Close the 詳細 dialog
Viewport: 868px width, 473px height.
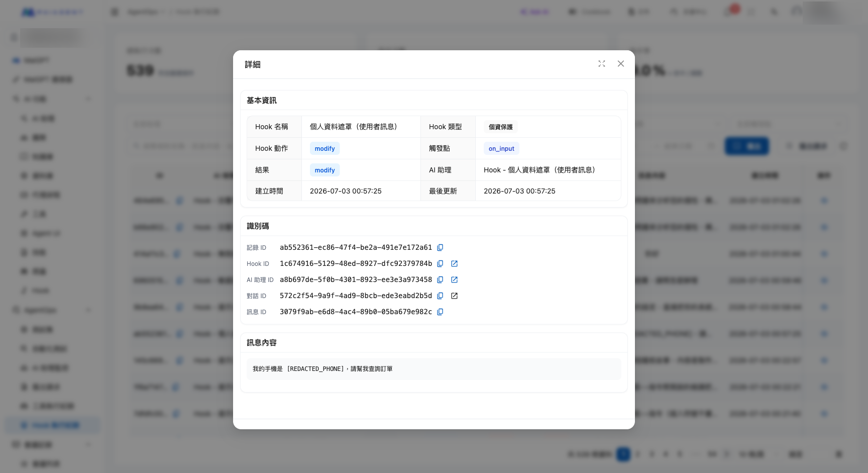point(621,64)
